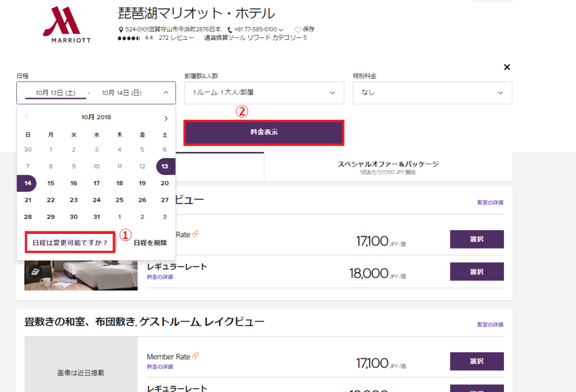Viewport: 576px width, 392px height.
Task: Click 選択 for first 18,000 JPY レギュラーレート
Action: pos(477,272)
